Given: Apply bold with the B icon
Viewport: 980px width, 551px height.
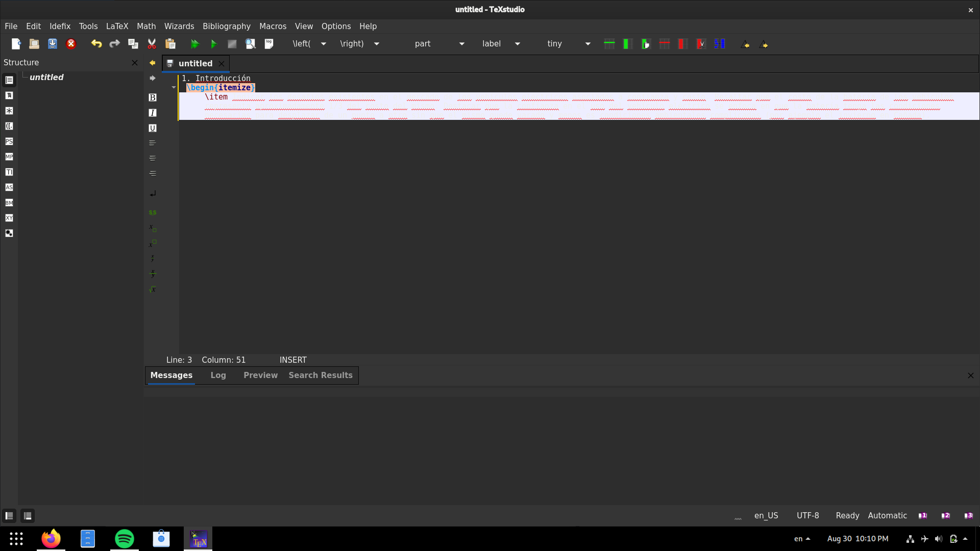Looking at the screenshot, I should coord(152,97).
